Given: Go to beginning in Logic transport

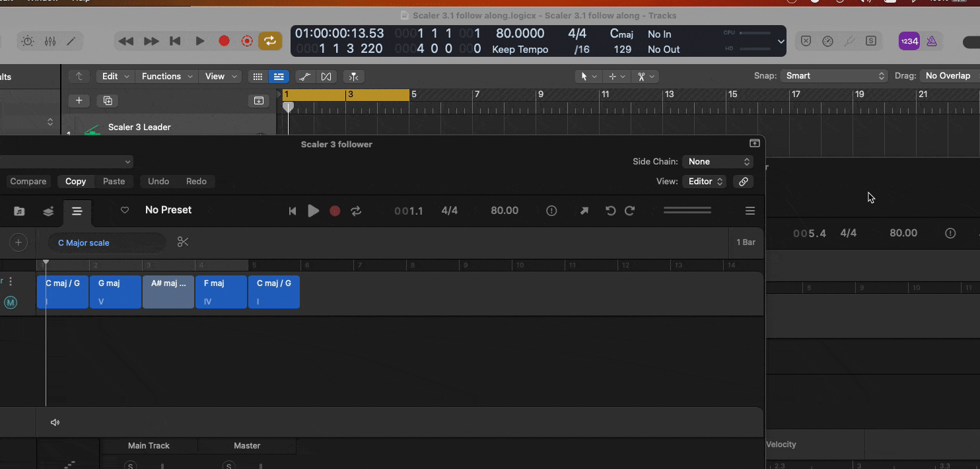Looking at the screenshot, I should 175,41.
